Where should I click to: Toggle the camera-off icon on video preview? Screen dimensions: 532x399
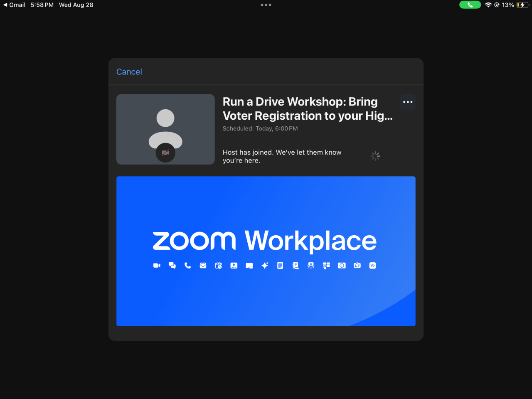click(x=165, y=153)
